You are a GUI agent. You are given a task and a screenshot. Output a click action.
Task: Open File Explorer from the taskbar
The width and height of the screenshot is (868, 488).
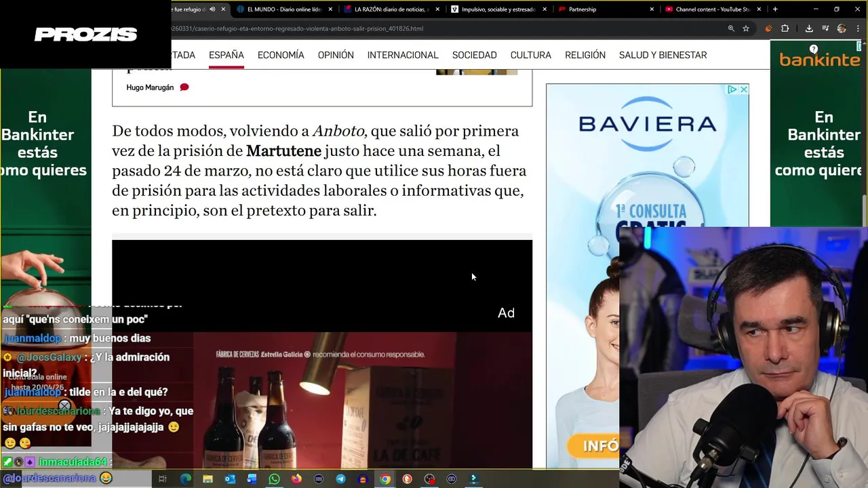(x=208, y=479)
